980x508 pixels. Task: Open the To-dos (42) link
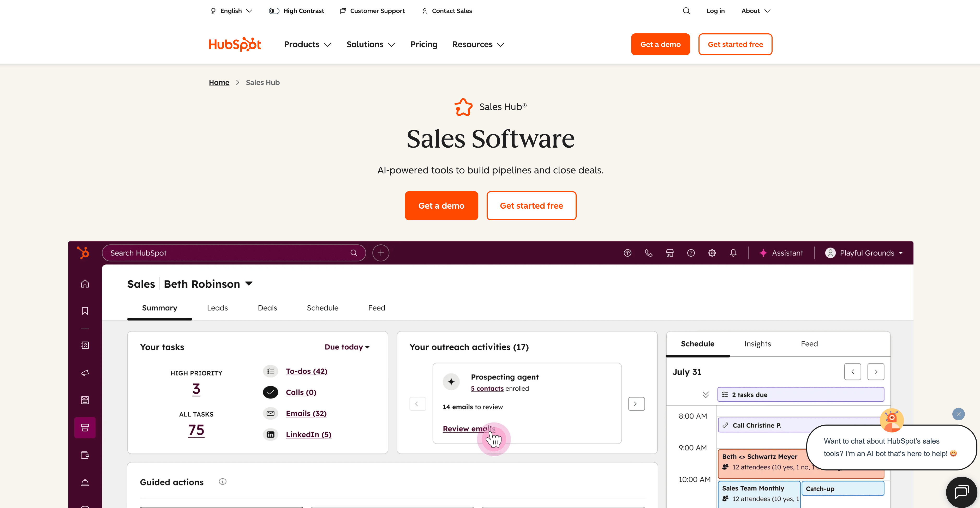(307, 371)
